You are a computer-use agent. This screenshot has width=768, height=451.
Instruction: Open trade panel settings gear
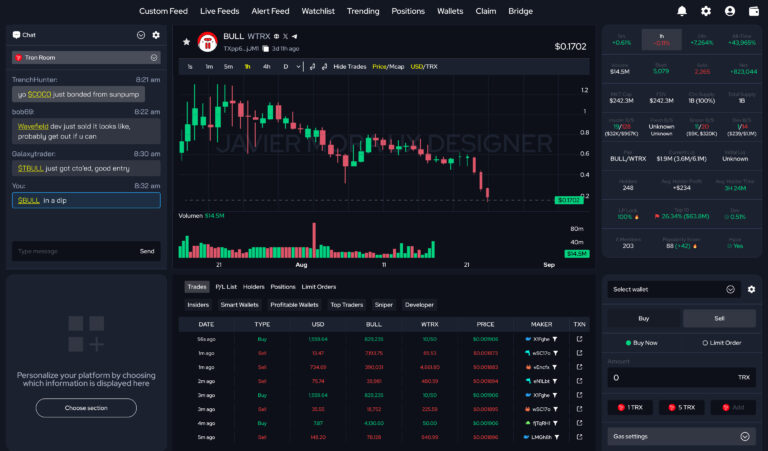pos(751,289)
